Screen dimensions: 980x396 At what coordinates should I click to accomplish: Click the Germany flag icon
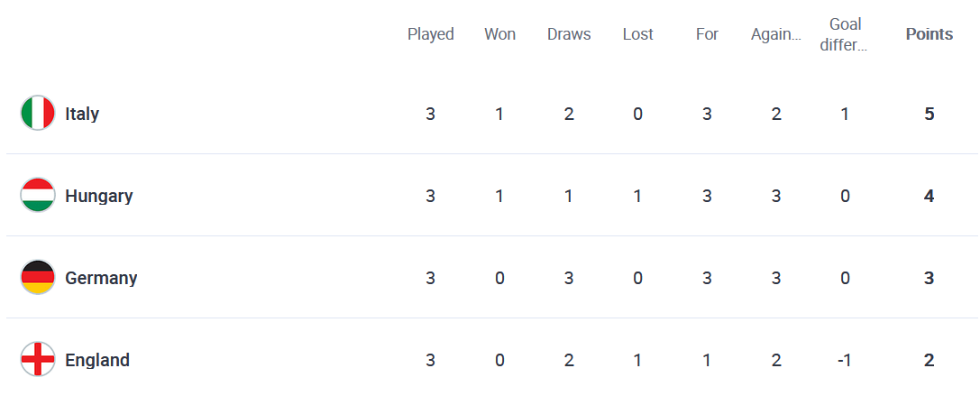(38, 277)
